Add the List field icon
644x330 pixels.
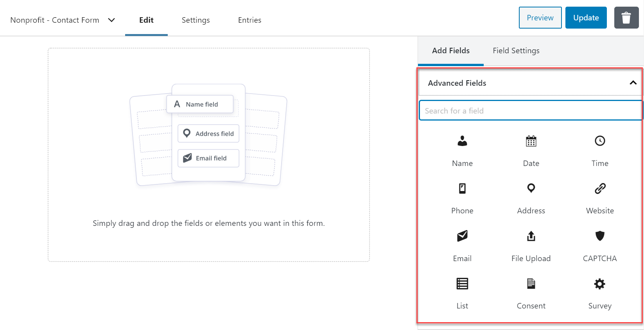point(462,283)
